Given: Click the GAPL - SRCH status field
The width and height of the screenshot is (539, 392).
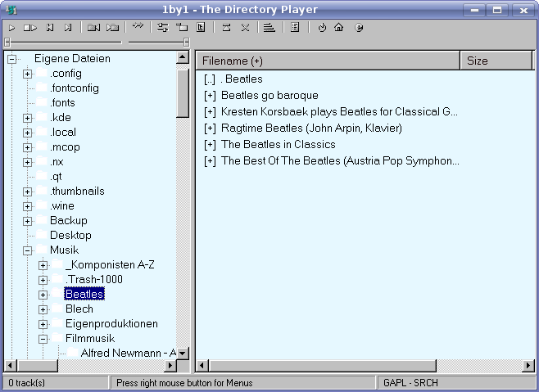Looking at the screenshot, I should (456, 383).
